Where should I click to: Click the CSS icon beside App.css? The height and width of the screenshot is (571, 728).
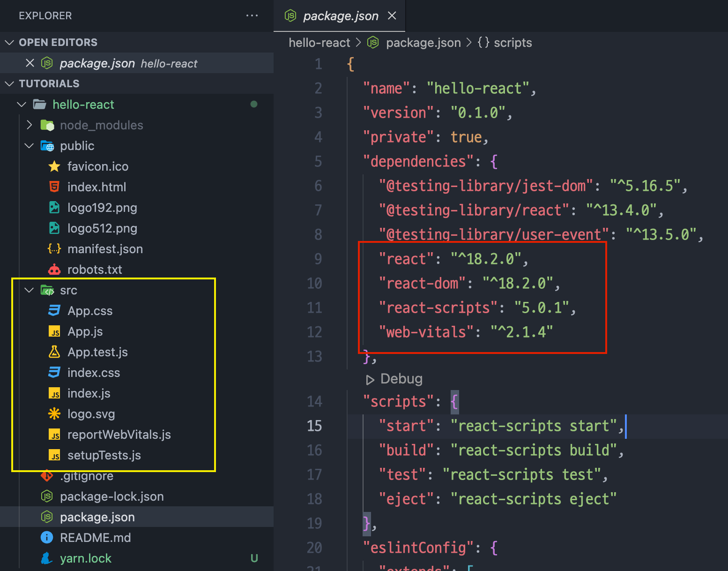[54, 311]
